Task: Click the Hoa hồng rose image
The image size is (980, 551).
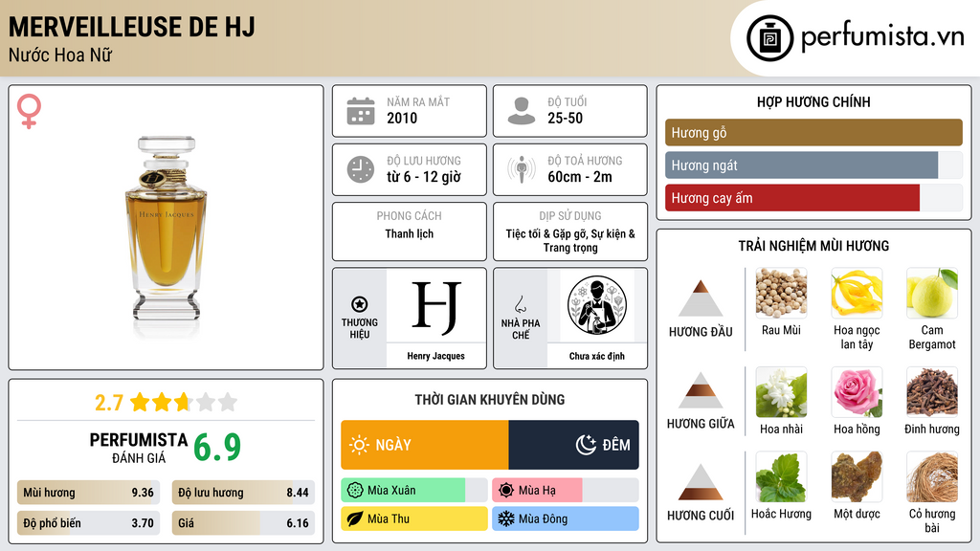Action: (857, 392)
